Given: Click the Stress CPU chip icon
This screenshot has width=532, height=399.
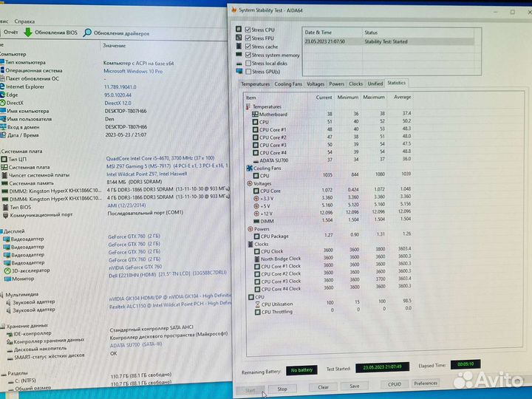Looking at the screenshot, I should click(239, 29).
